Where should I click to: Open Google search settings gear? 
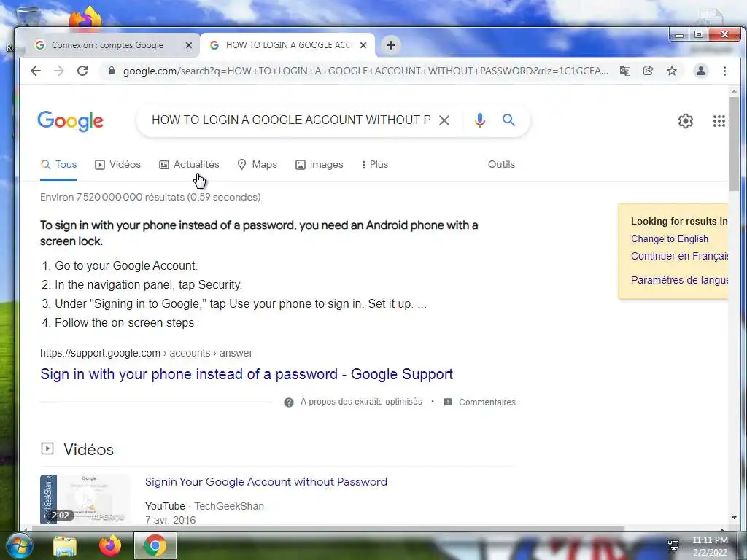(x=686, y=121)
